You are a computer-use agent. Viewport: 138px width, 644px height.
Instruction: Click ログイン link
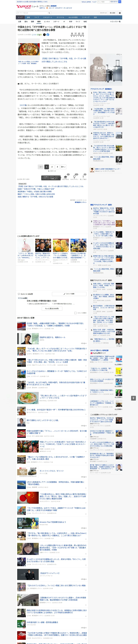pos(42,8)
